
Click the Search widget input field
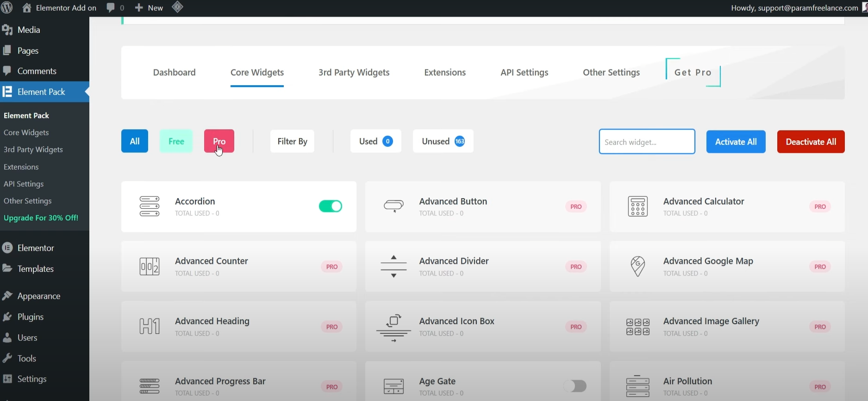tap(647, 142)
